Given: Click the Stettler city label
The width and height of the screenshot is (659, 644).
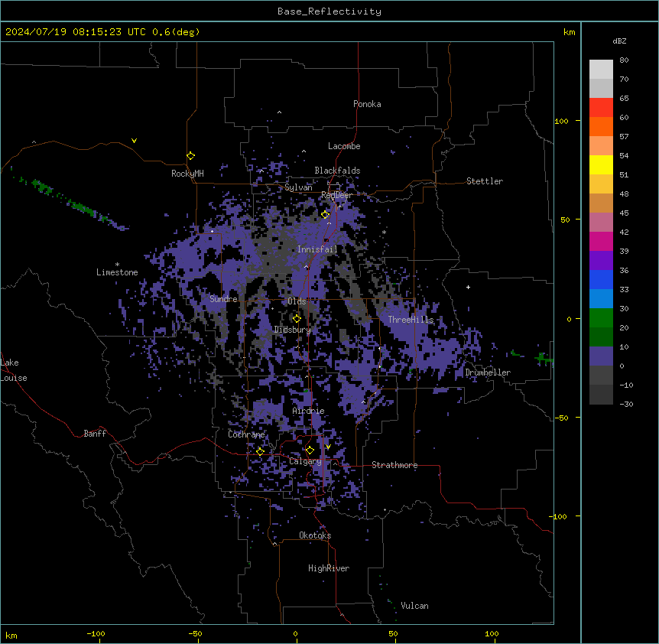Looking at the screenshot, I should coord(484,181).
